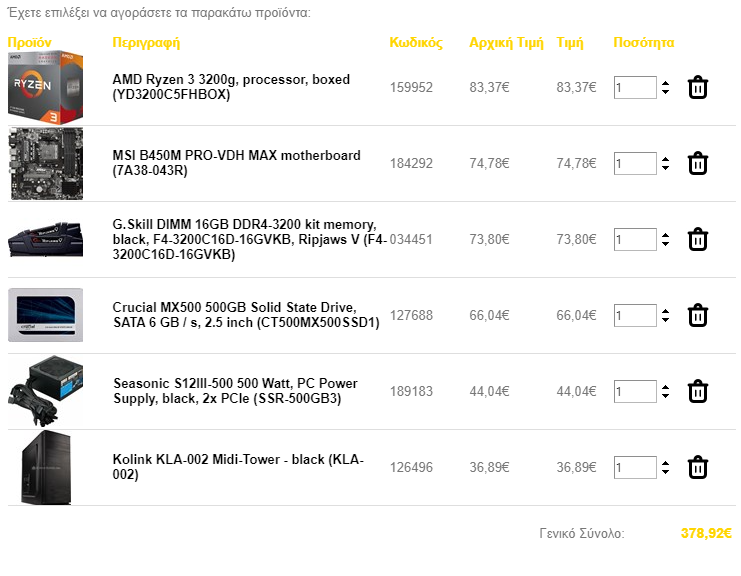Click quantity field for AMD Ryzen 3
This screenshot has height=576, width=741.
pos(635,87)
